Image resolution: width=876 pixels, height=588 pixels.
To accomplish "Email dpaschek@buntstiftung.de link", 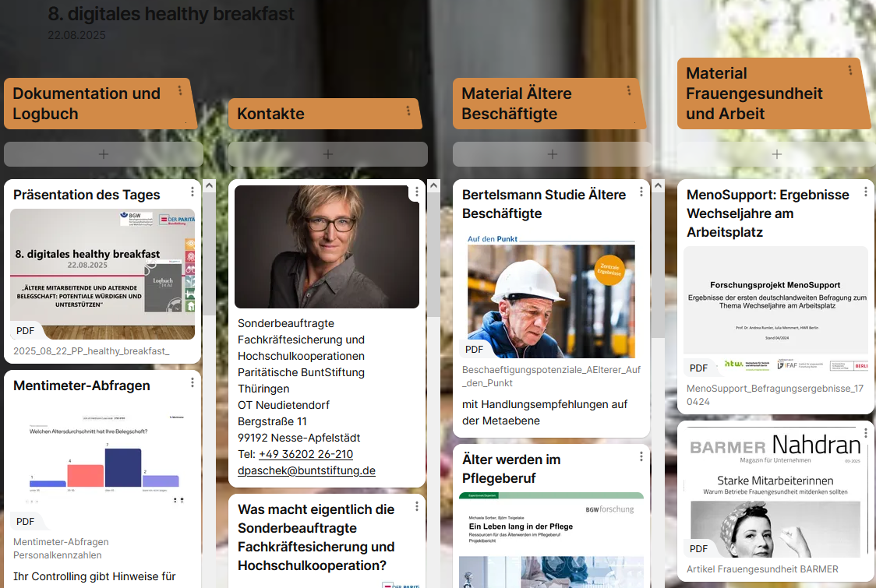I will click(x=306, y=470).
